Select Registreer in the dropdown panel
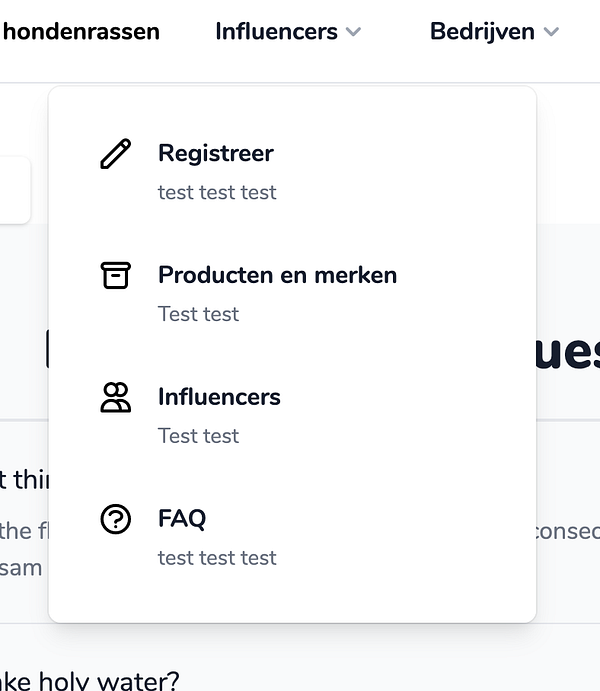Viewport: 600px width, 691px height. click(215, 153)
